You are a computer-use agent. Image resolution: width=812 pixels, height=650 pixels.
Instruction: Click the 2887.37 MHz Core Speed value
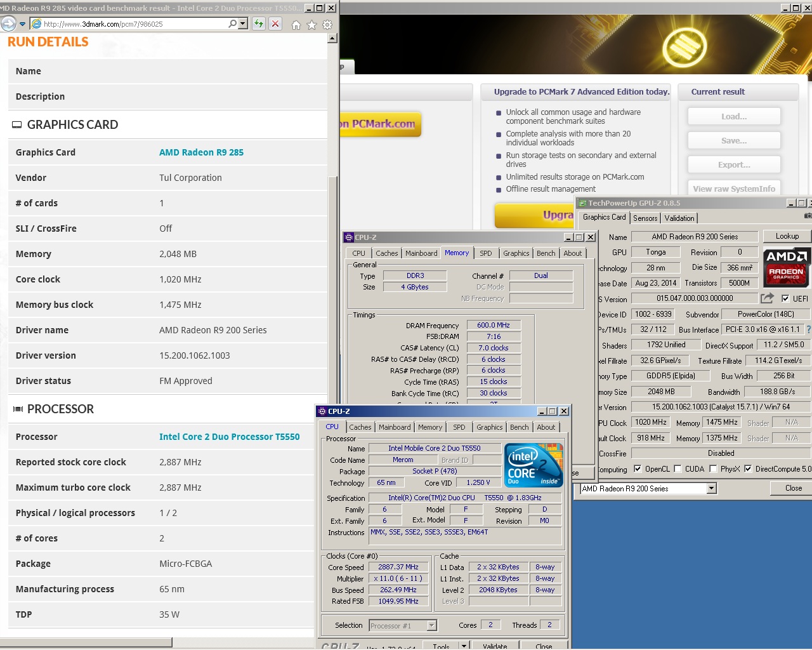click(398, 567)
